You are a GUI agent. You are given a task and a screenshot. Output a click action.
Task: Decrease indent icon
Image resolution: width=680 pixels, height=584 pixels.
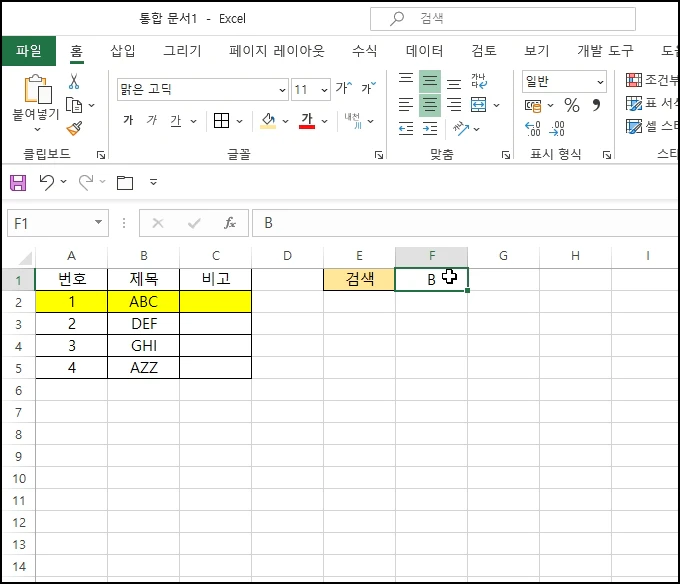tap(406, 128)
